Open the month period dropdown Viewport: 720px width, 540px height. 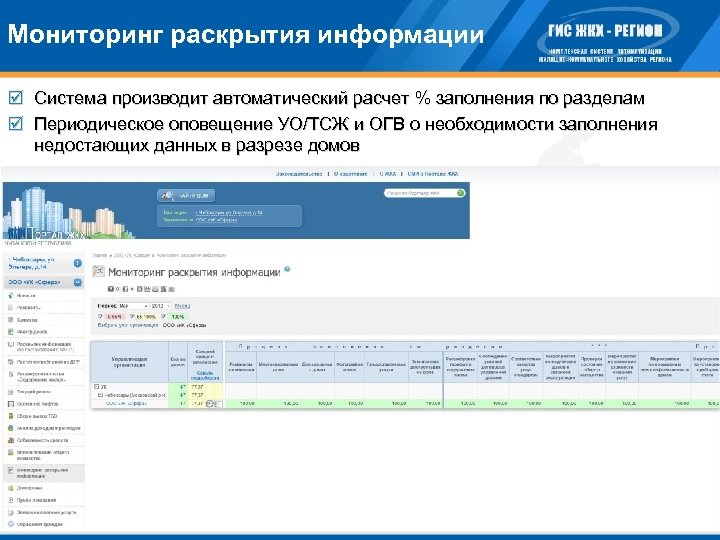point(133,306)
